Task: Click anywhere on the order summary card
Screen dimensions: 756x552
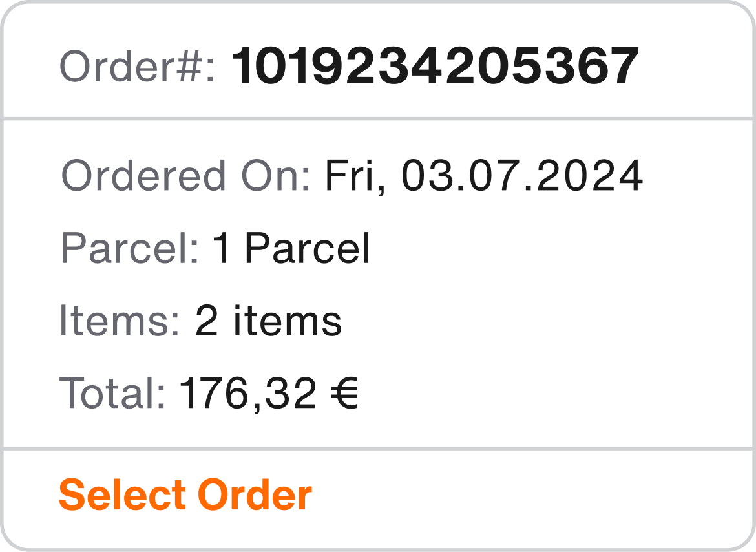Action: coord(378,276)
